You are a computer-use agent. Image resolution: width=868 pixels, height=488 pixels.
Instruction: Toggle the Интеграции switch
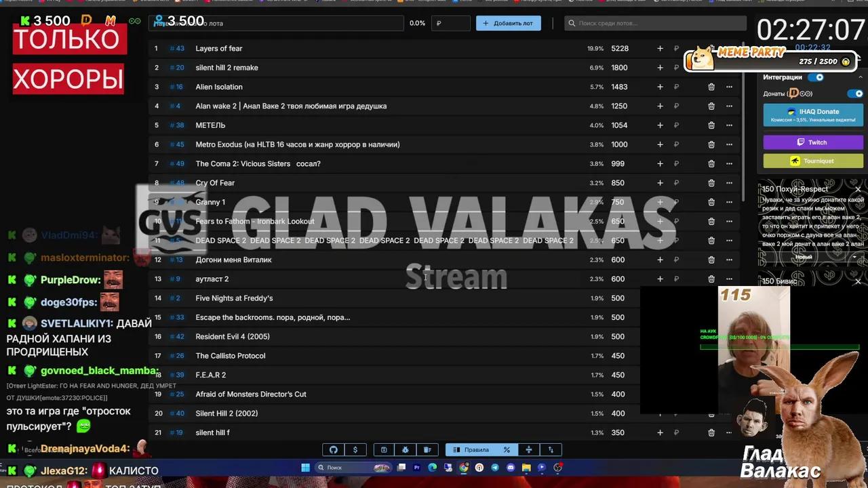[817, 77]
